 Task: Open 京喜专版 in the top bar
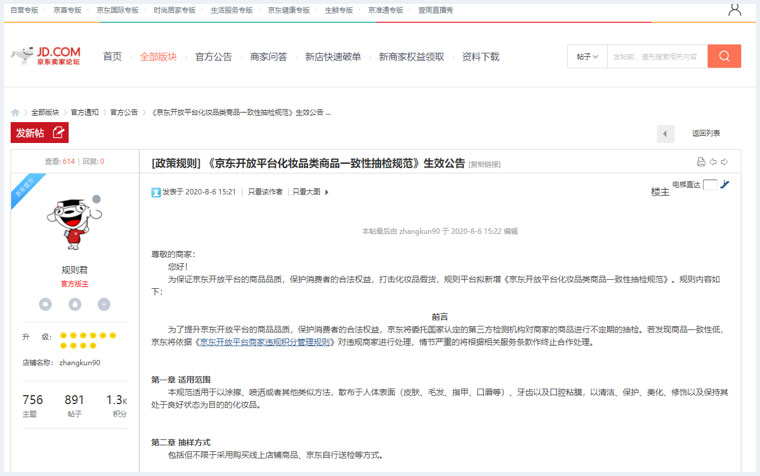67,10
